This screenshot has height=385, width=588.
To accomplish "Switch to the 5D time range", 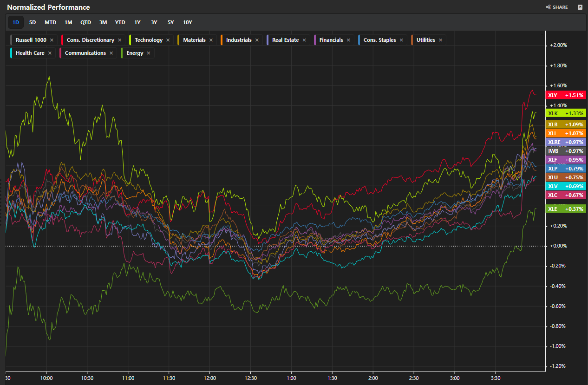I will pyautogui.click(x=33, y=22).
